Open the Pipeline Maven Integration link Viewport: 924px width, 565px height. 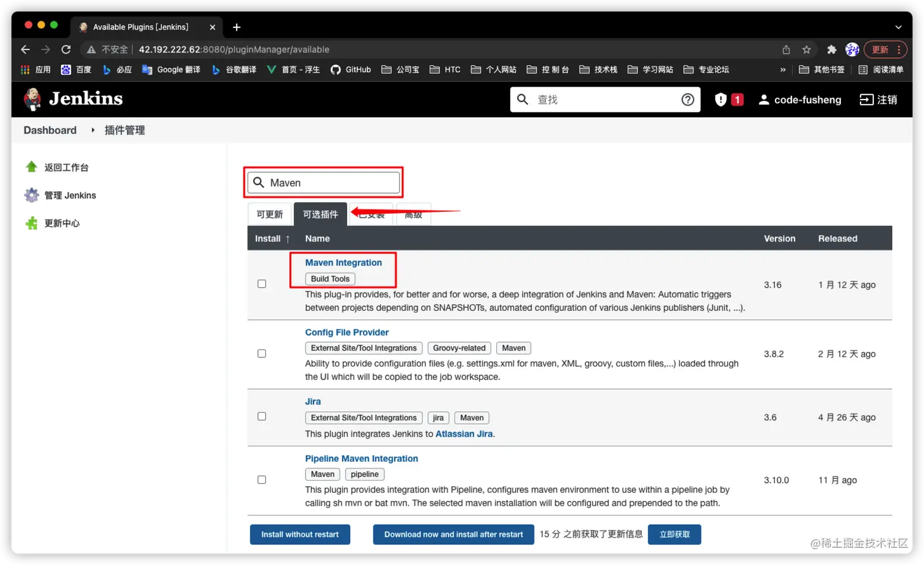[x=362, y=459]
